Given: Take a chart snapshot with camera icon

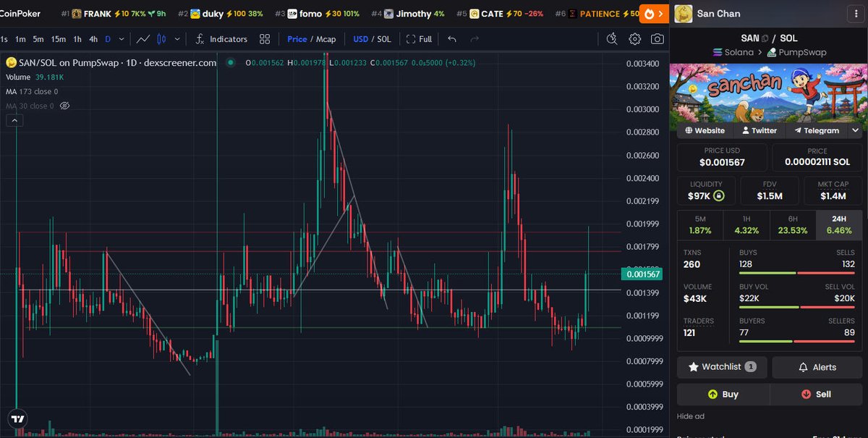Looking at the screenshot, I should pos(657,39).
